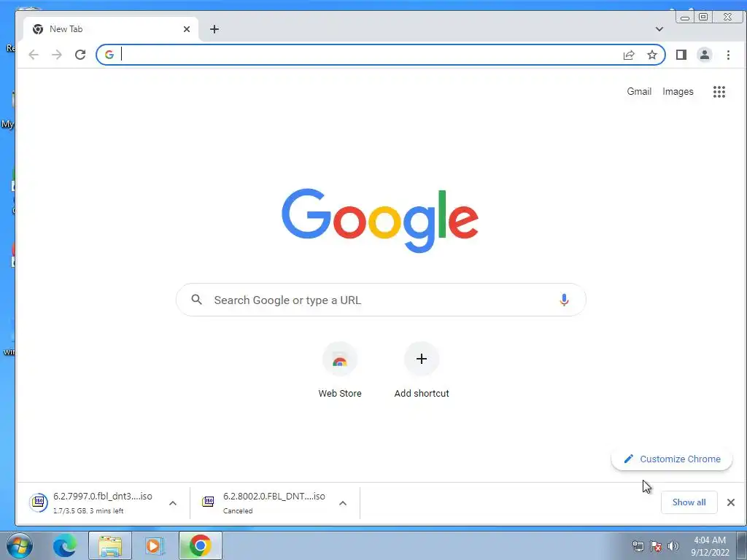Click the share page icon
Screen dimensions: 747x560
pyautogui.click(x=629, y=55)
